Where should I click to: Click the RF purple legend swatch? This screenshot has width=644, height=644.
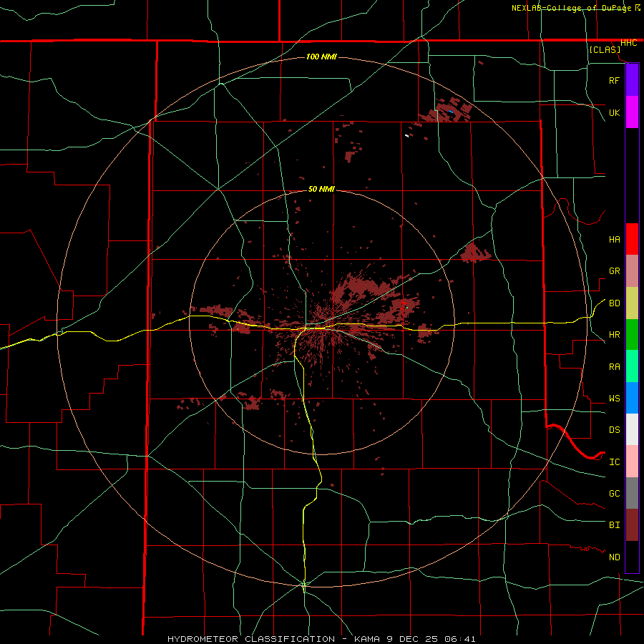632,80
